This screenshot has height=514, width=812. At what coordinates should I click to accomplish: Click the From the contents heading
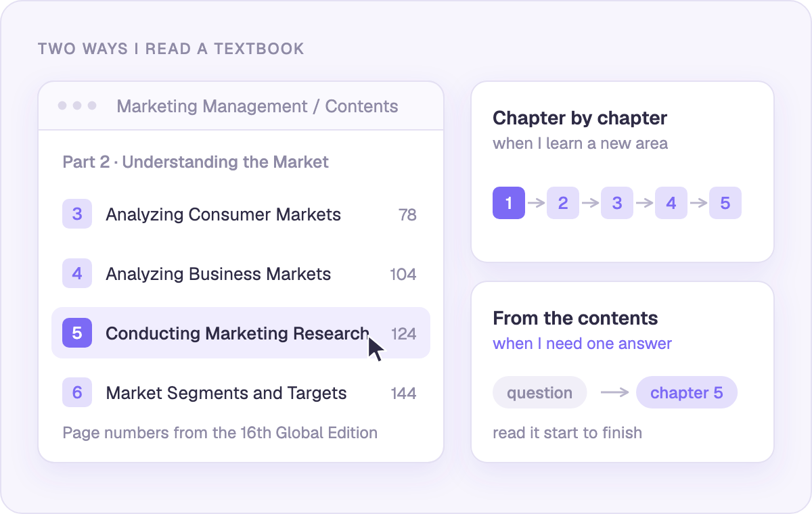pos(575,319)
